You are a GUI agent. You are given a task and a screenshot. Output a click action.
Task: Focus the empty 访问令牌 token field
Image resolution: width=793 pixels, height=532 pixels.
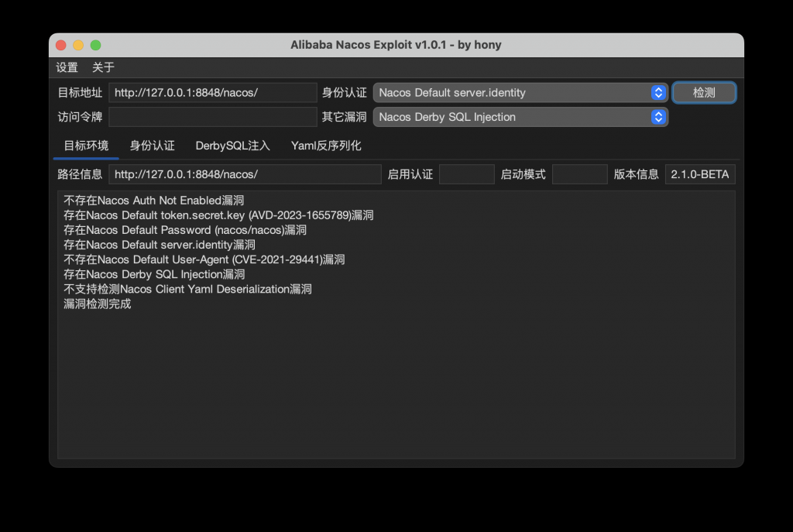pos(213,117)
